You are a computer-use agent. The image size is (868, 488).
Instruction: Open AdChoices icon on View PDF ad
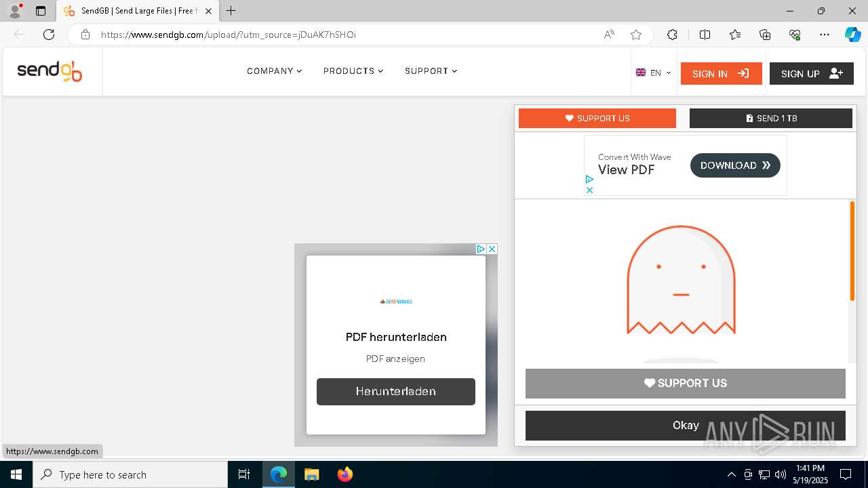[x=589, y=180]
